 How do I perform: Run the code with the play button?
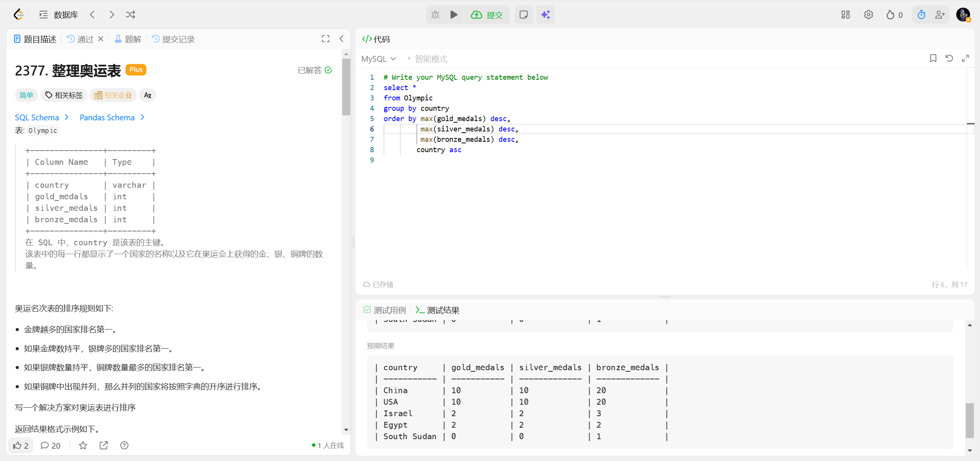[x=454, y=15]
